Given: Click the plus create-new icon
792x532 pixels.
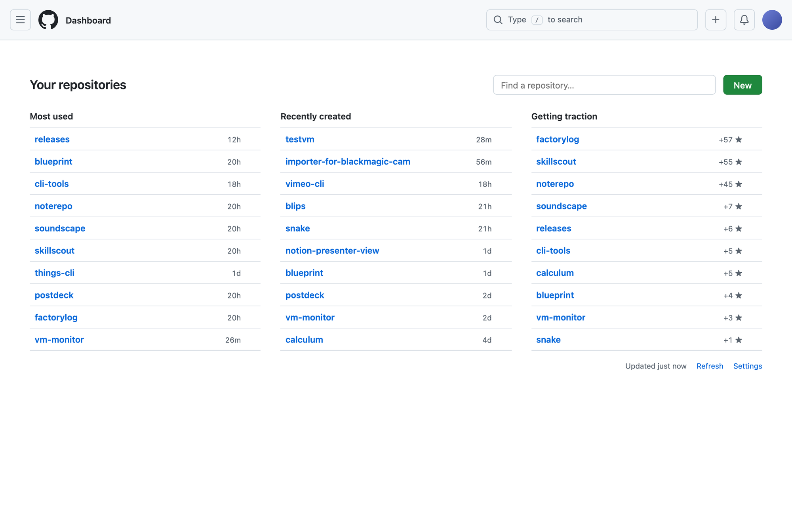Looking at the screenshot, I should (716, 20).
